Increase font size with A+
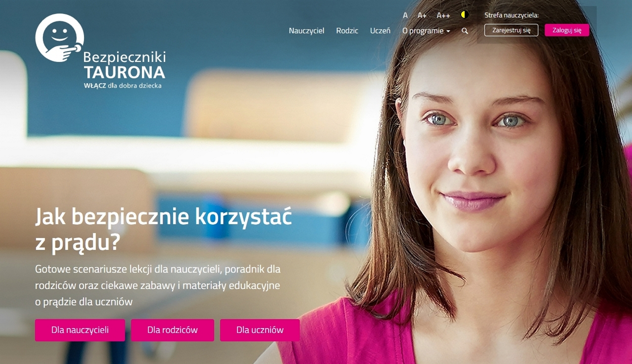Image resolution: width=632 pixels, height=364 pixels. click(422, 15)
